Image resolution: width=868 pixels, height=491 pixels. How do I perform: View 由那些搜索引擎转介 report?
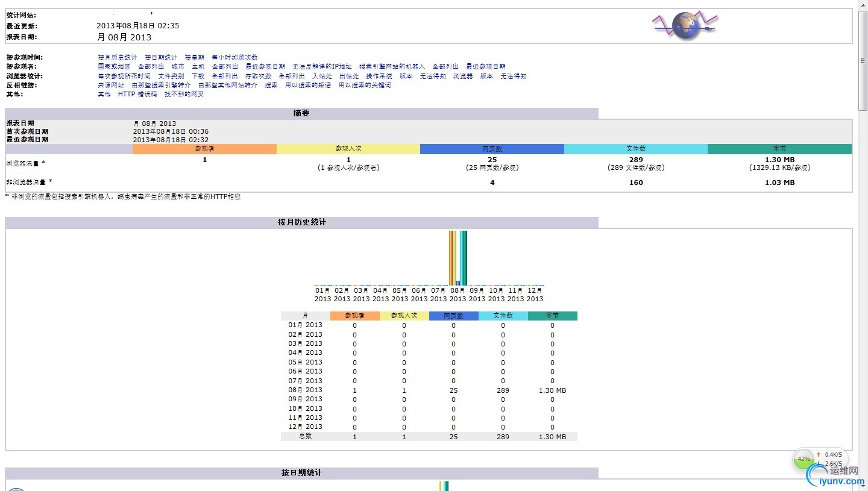click(x=161, y=86)
